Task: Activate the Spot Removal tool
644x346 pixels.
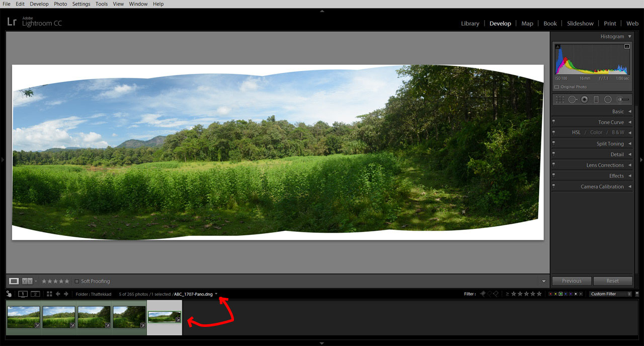Action: [573, 100]
